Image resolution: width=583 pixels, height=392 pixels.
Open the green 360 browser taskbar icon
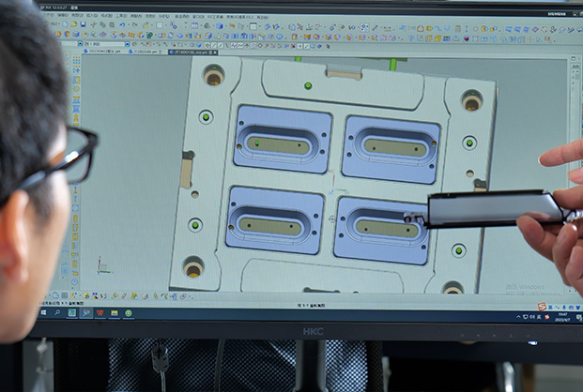(129, 313)
